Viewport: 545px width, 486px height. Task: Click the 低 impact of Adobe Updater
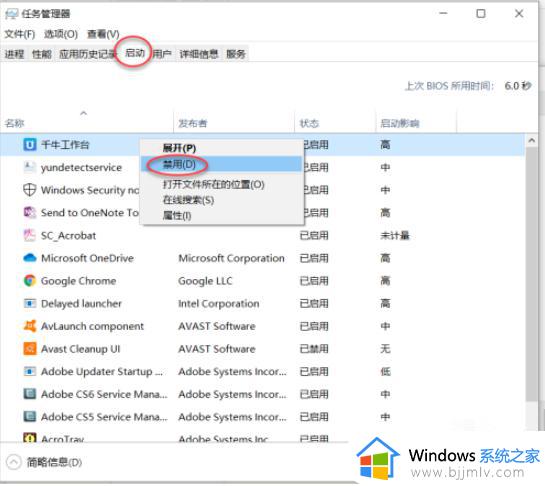pos(385,372)
